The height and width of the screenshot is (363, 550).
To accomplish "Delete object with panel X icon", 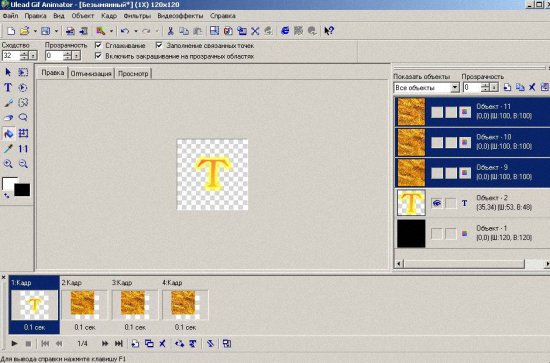I will pos(532,87).
